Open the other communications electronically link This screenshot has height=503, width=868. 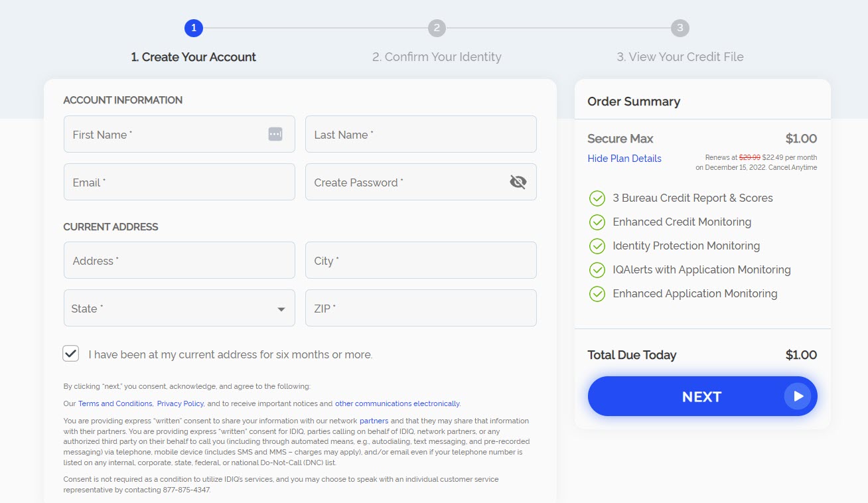click(397, 403)
